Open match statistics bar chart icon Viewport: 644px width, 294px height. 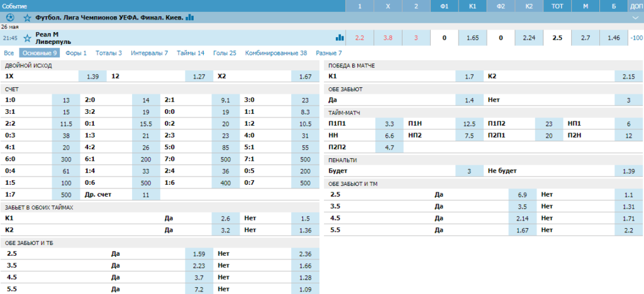click(340, 38)
